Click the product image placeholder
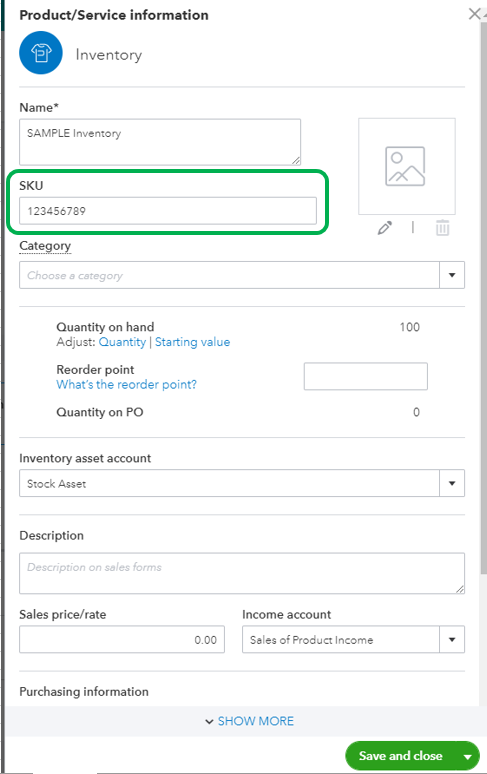The image size is (487, 774). coord(407,166)
